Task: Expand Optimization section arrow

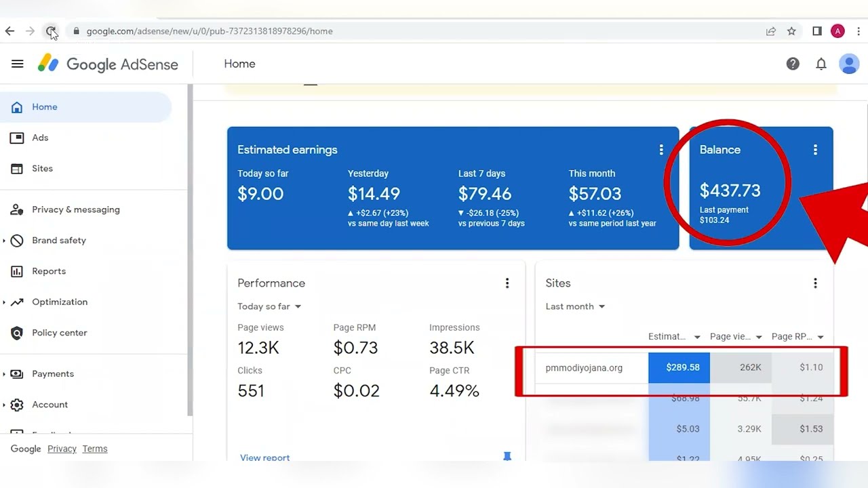Action: (x=4, y=302)
